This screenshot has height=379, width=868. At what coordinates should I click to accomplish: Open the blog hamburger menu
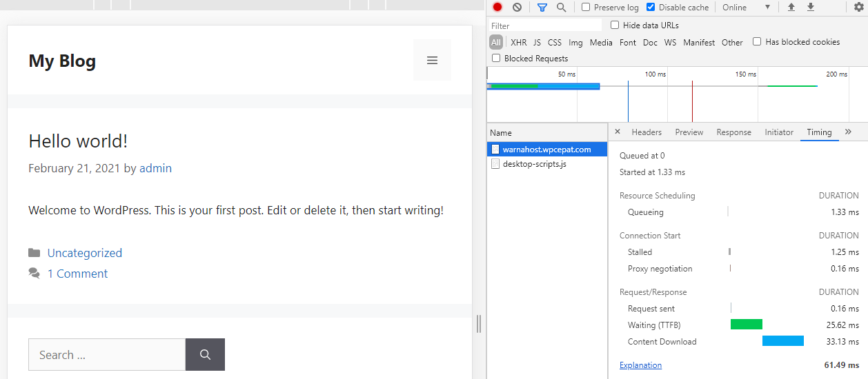[432, 61]
